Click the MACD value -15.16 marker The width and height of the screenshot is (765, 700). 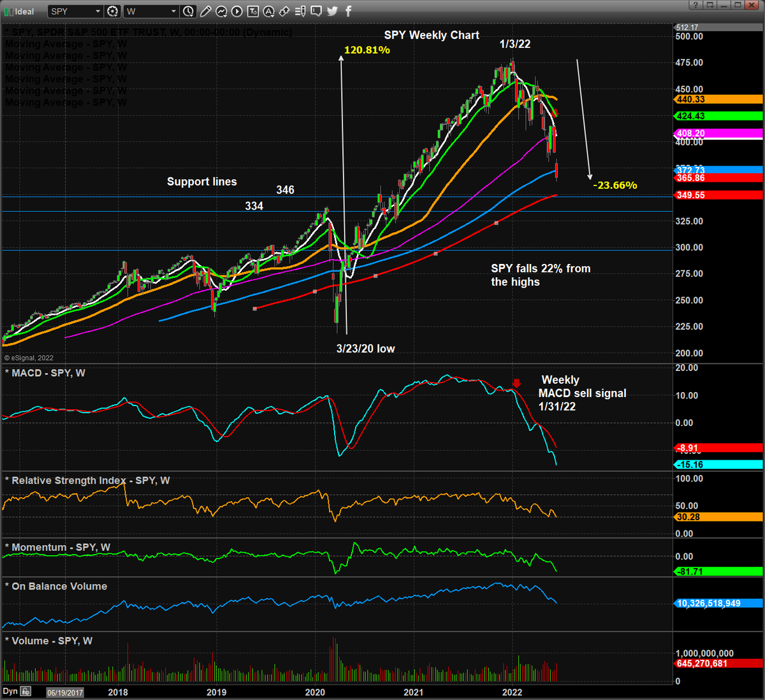718,465
